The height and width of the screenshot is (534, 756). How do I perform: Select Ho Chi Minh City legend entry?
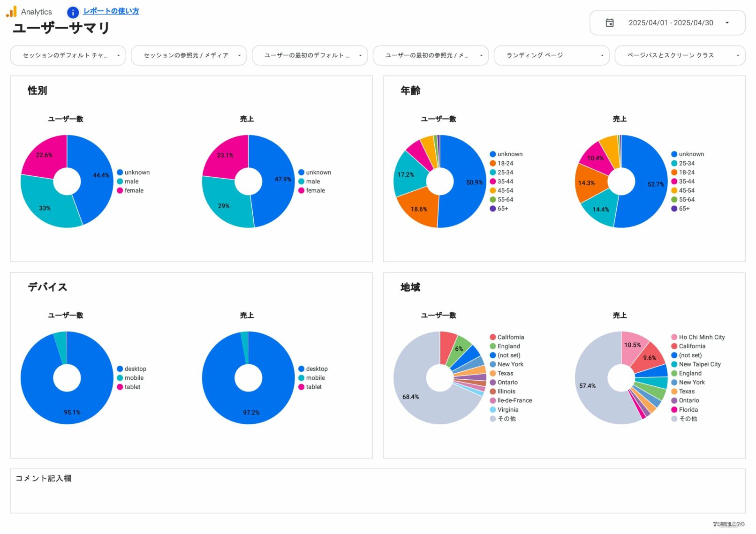(x=701, y=337)
